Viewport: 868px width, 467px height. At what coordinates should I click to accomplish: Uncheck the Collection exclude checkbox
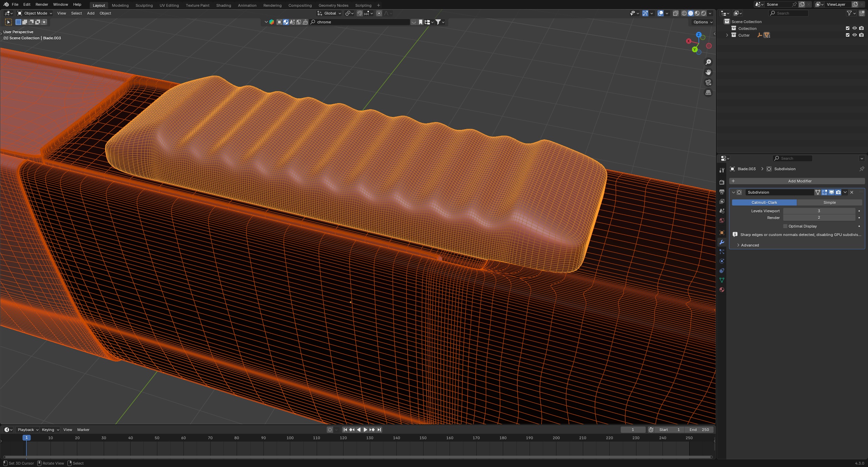(x=848, y=28)
